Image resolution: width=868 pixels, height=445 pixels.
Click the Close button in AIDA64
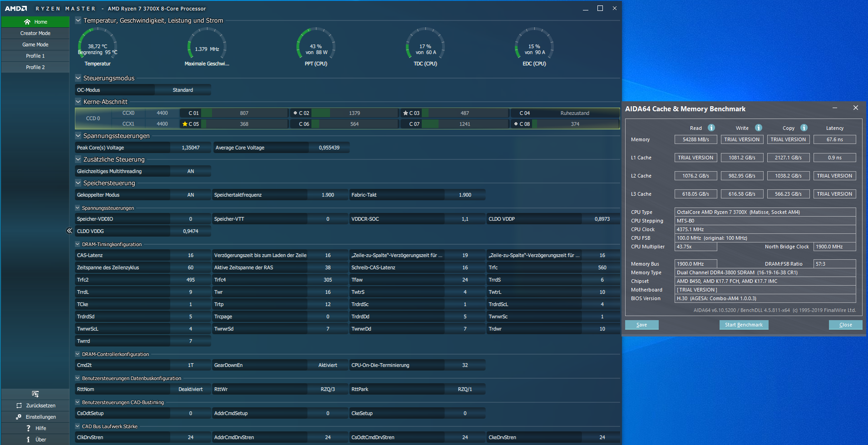(845, 325)
